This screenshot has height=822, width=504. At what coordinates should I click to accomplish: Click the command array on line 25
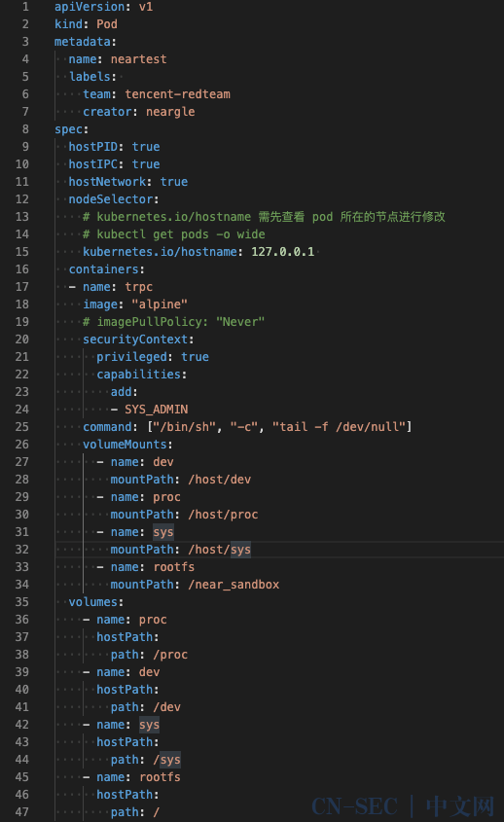pyautogui.click(x=279, y=427)
